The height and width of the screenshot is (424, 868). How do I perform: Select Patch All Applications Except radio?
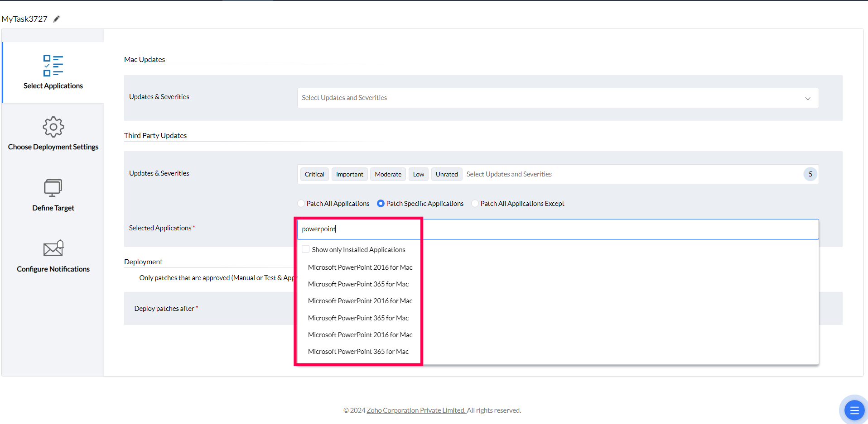475,204
